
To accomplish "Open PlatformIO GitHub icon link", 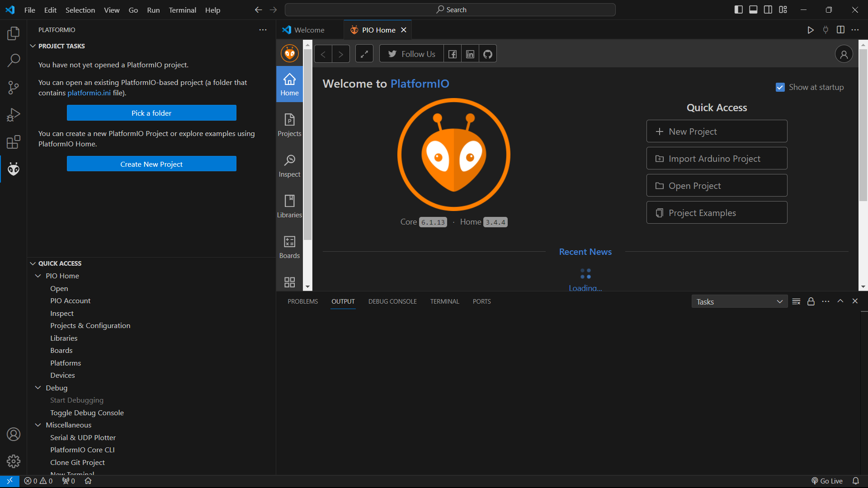I will click(x=488, y=54).
